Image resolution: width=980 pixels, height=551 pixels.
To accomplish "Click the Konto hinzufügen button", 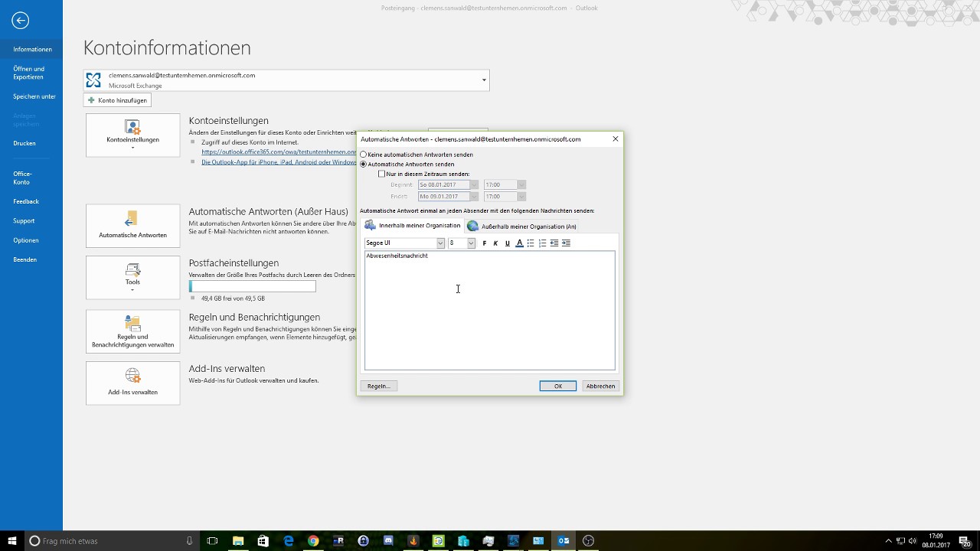I will point(117,100).
